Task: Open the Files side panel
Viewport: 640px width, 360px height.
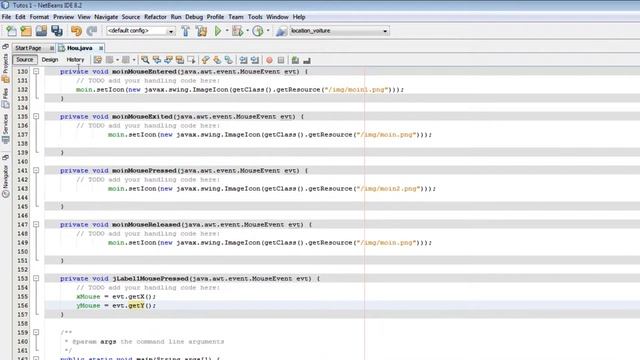Action: 5,98
